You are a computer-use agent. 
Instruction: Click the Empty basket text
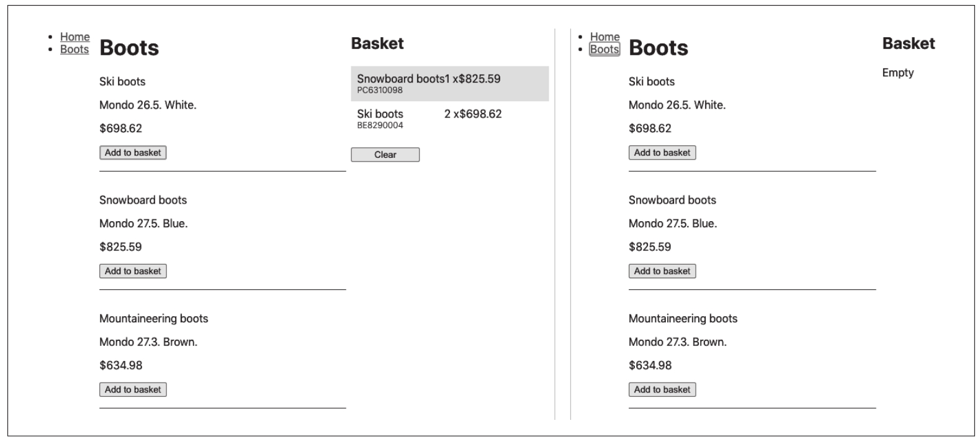click(x=897, y=73)
